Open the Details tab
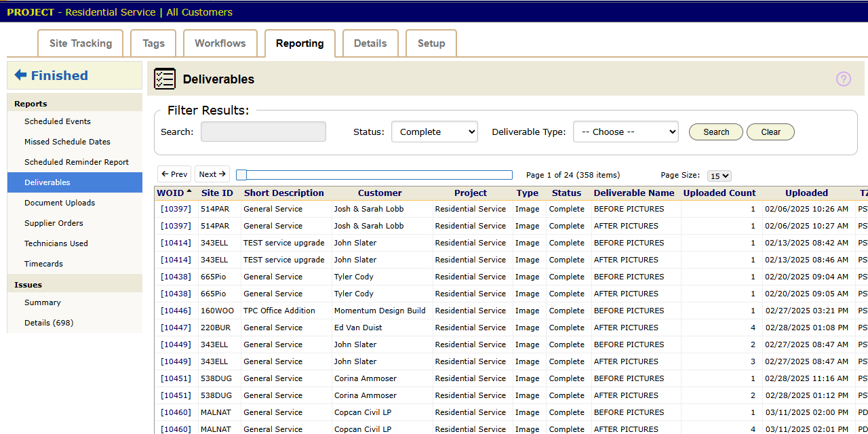This screenshot has height=434, width=868. coord(370,43)
